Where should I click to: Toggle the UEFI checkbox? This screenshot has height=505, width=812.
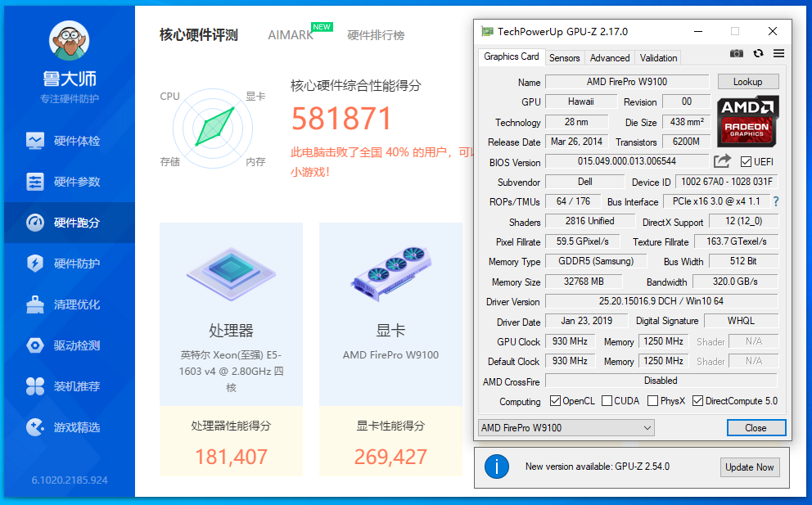746,162
